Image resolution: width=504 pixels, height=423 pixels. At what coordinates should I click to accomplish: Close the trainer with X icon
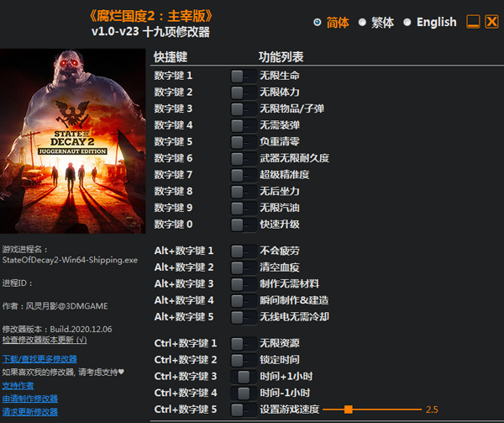pos(491,22)
